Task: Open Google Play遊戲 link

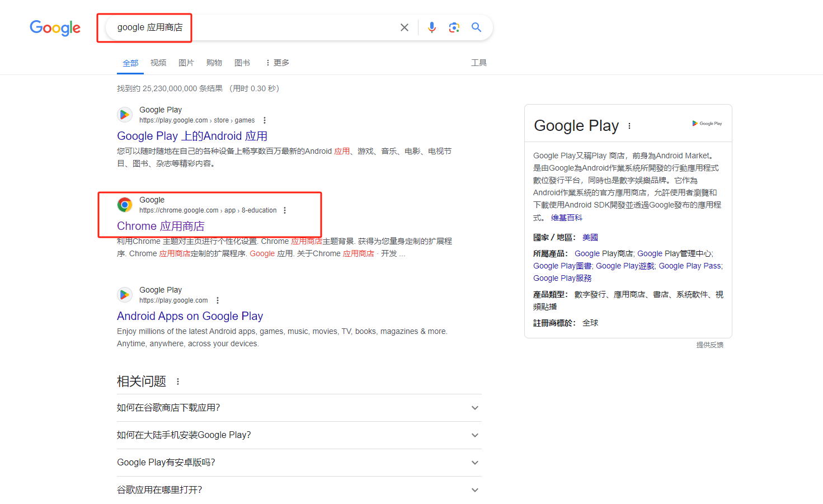Action: tap(625, 266)
